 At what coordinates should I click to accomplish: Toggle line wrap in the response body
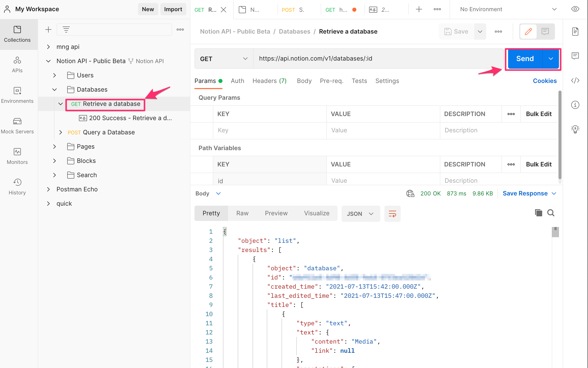click(x=392, y=214)
